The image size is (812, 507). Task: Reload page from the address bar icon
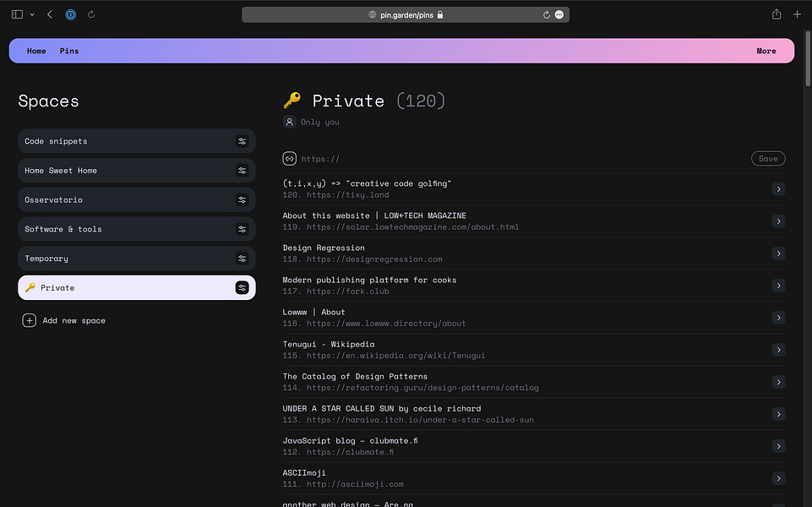[547, 15]
